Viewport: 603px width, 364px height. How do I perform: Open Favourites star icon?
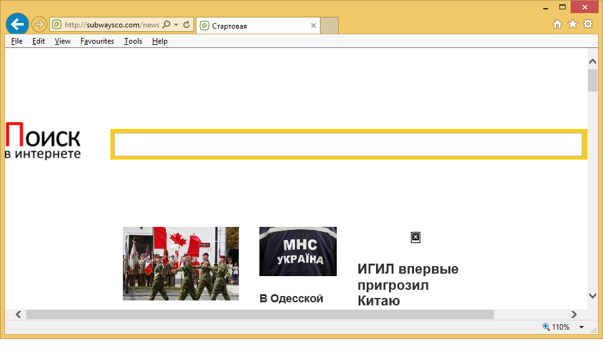click(x=572, y=24)
